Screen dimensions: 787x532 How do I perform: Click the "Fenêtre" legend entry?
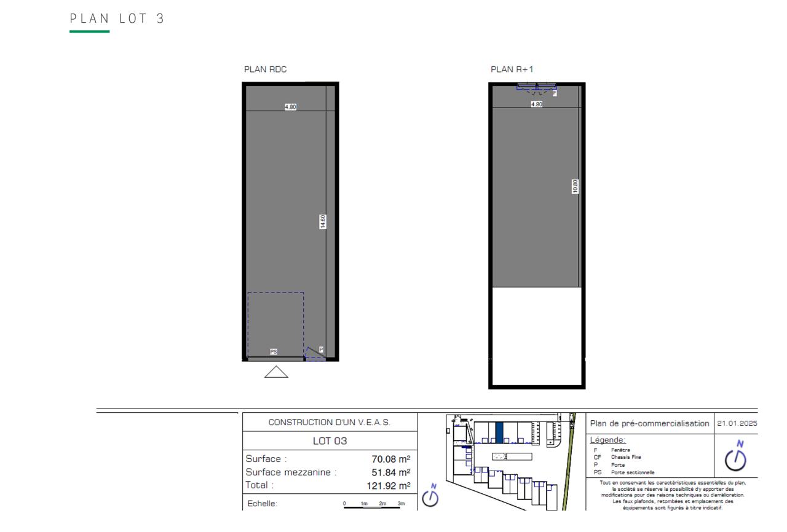coord(620,450)
